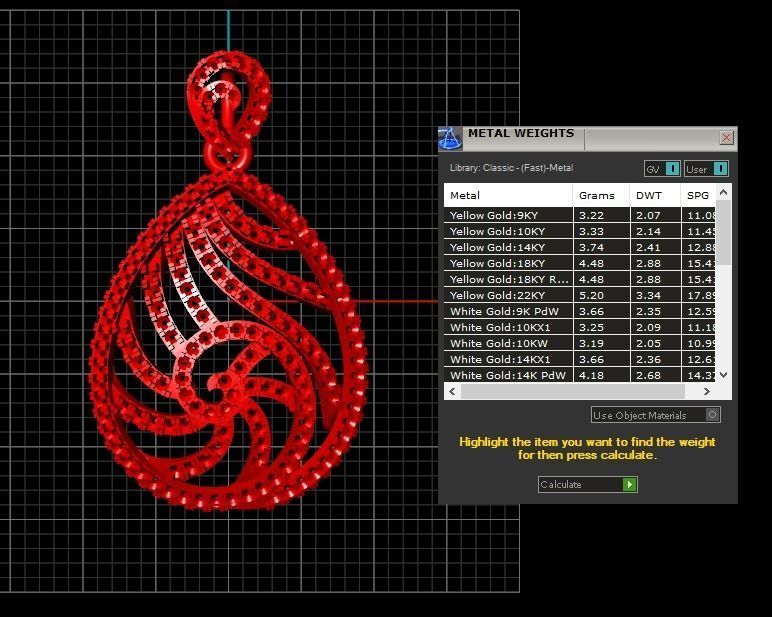Select the White Gold:9K PdW row
This screenshot has width=772, height=617.
[x=580, y=311]
